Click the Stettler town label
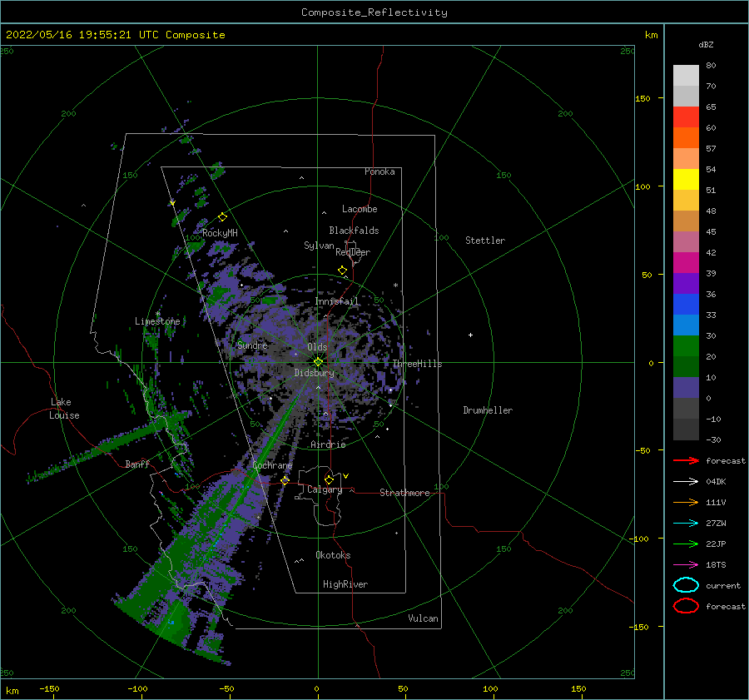The width and height of the screenshot is (749, 700). click(485, 241)
